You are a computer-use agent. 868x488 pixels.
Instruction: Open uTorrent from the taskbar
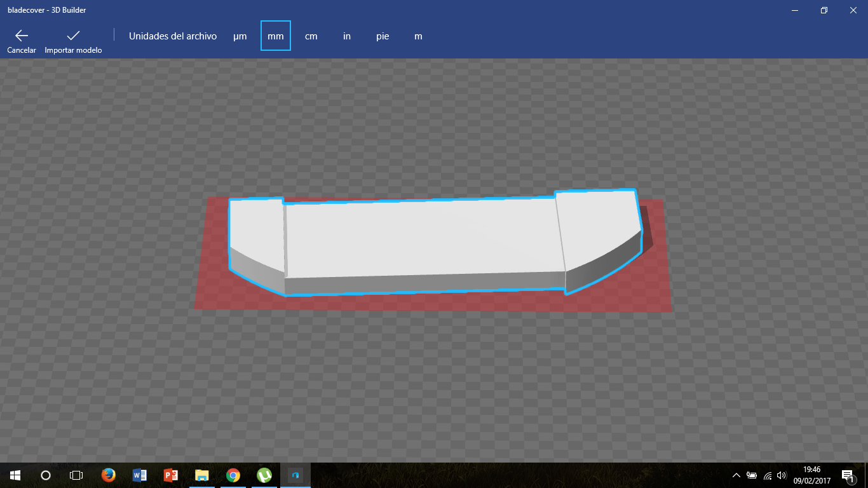pos(264,475)
